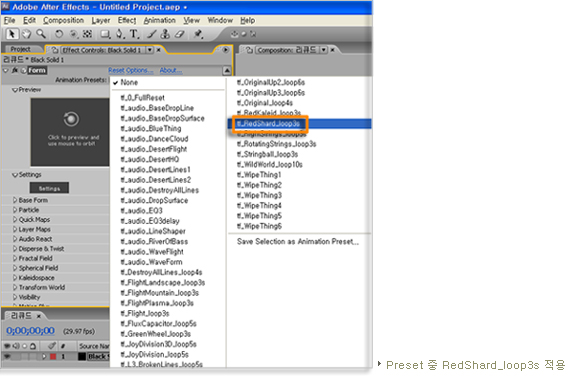The height and width of the screenshot is (378, 570).
Task: Click the red label color swatch
Action: tap(53, 356)
